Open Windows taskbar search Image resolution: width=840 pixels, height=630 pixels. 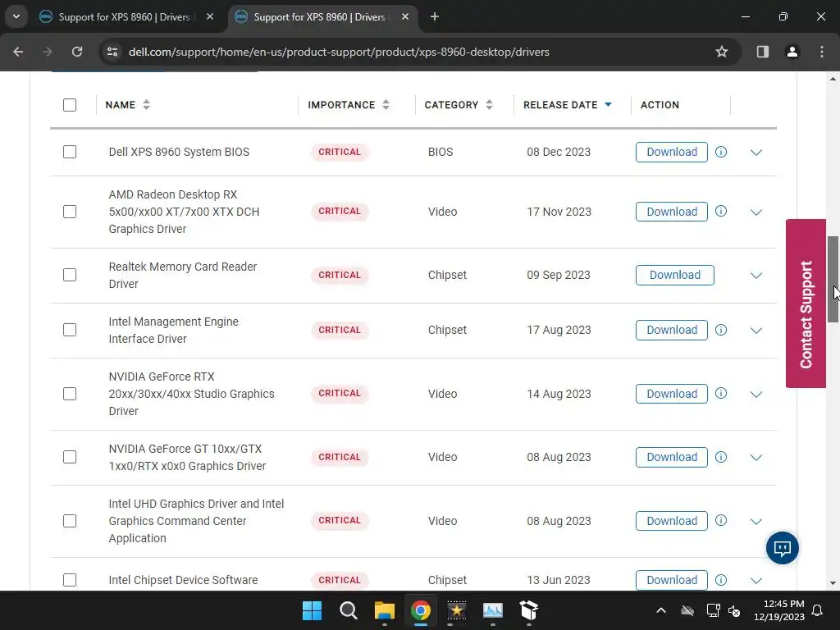(x=348, y=610)
